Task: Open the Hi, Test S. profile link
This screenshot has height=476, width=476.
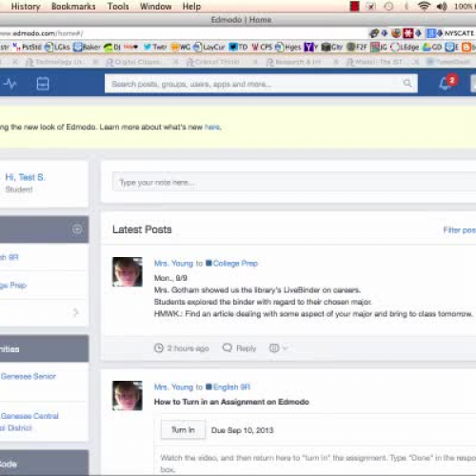Action: pos(26,177)
